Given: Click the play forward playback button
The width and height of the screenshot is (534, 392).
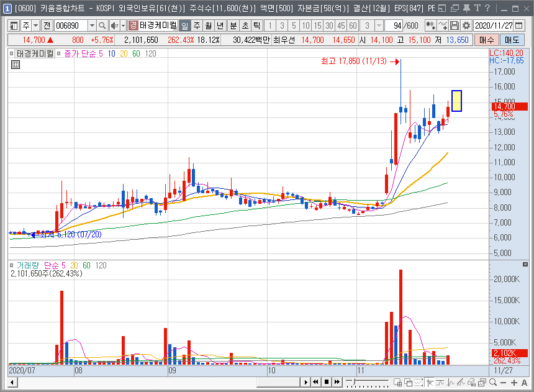Looking at the screenshot, I should point(305,382).
